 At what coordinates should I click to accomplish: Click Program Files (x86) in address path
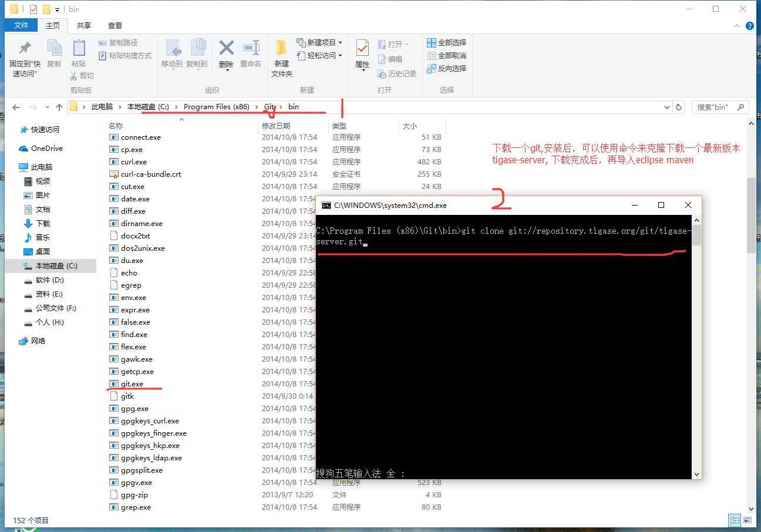(x=216, y=107)
